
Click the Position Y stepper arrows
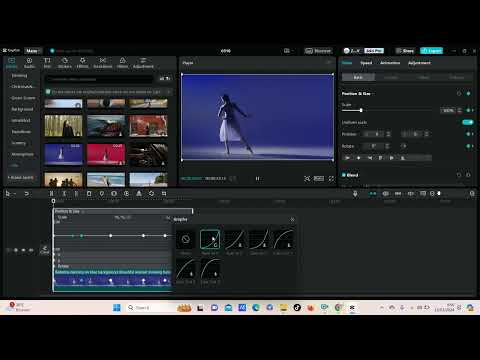(426, 134)
